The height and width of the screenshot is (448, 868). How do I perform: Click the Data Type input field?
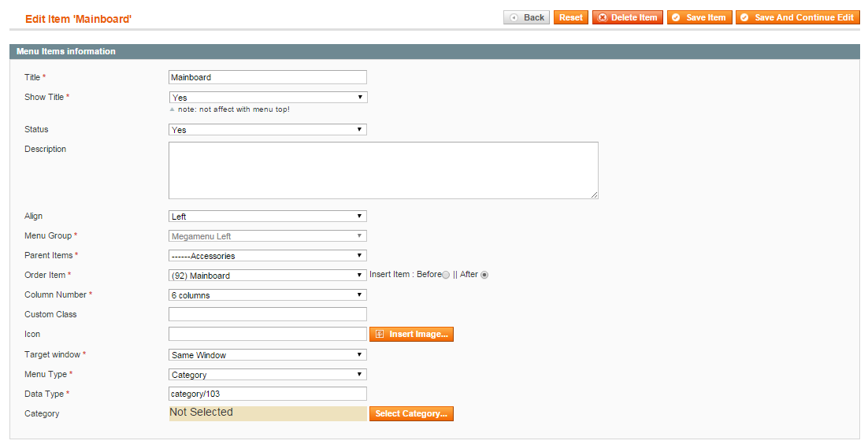coord(267,394)
